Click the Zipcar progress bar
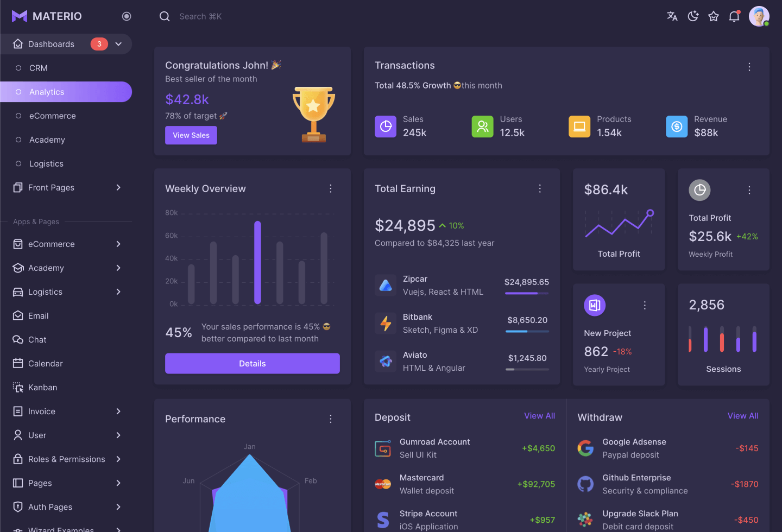 tap(527, 293)
